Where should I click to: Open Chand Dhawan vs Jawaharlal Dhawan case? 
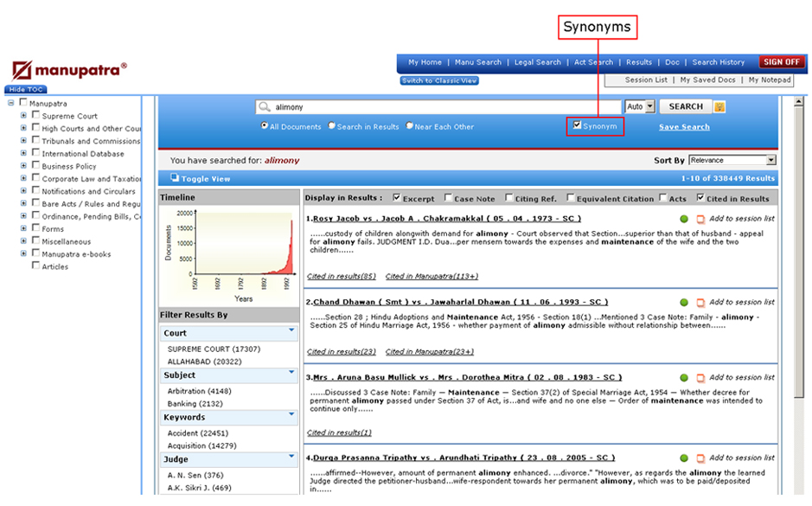coord(460,302)
